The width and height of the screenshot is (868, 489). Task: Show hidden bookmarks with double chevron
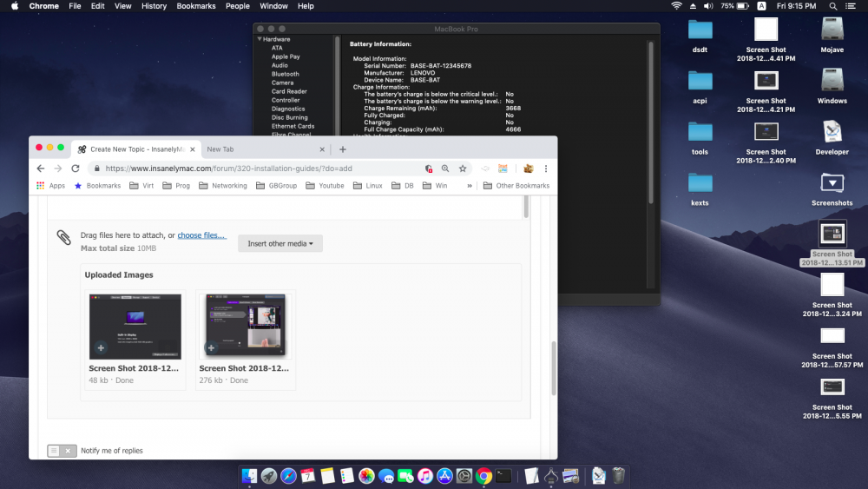click(x=470, y=186)
